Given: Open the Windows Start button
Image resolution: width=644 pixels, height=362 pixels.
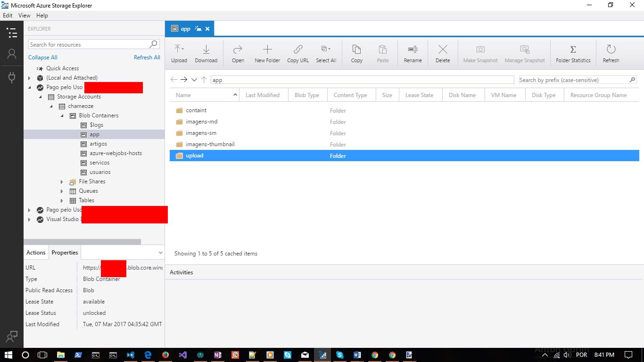Looking at the screenshot, I should pyautogui.click(x=8, y=354).
